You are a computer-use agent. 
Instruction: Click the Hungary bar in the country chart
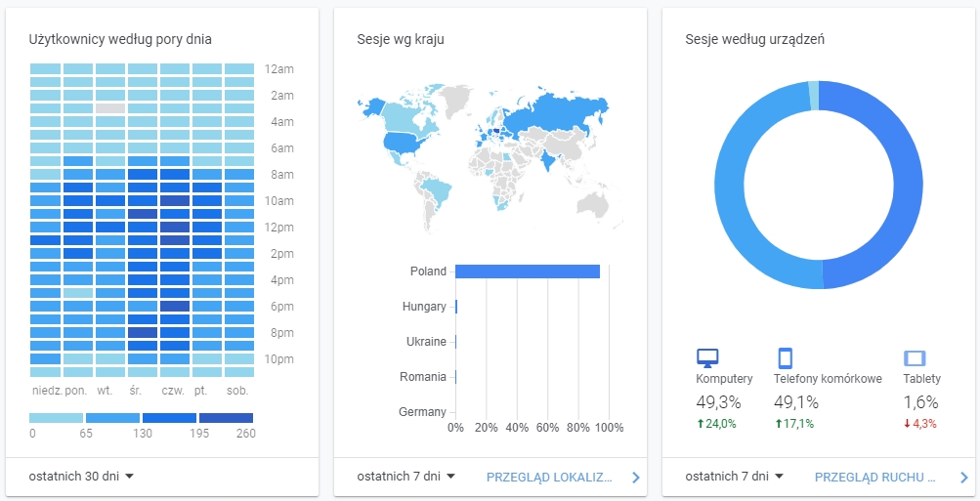point(456,307)
